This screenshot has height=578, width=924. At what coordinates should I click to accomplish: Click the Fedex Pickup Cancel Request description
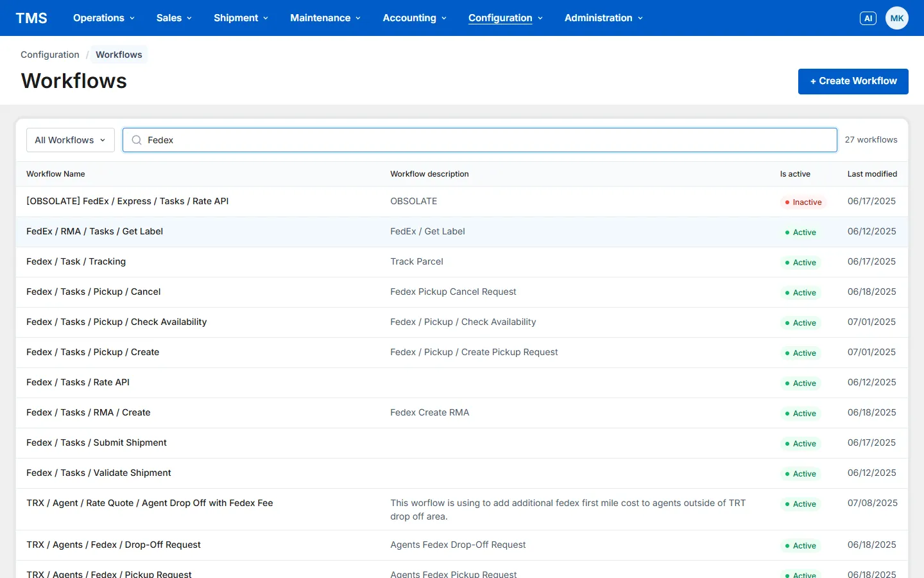click(x=453, y=292)
